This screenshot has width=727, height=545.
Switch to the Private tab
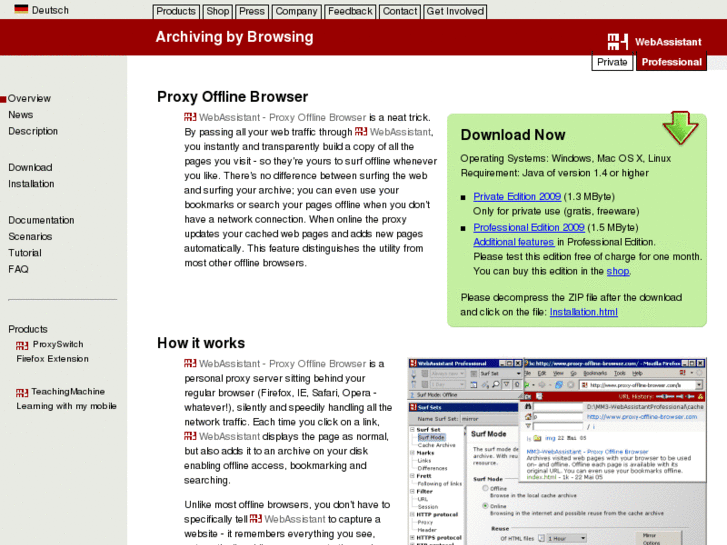click(612, 62)
